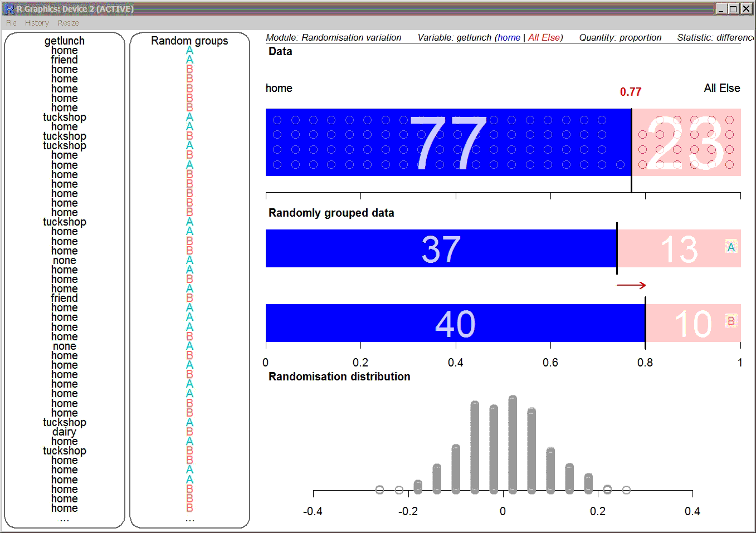Click the R logo in the title bar
756x533 pixels.
click(x=9, y=9)
